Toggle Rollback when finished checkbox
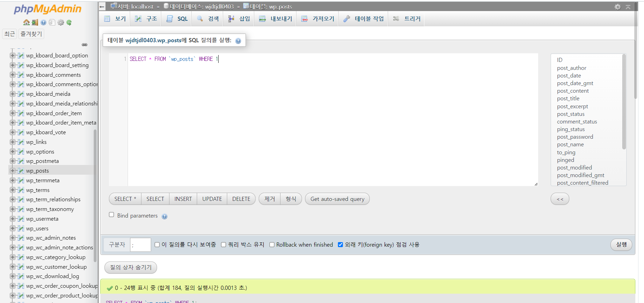This screenshot has height=303, width=644. coord(272,245)
